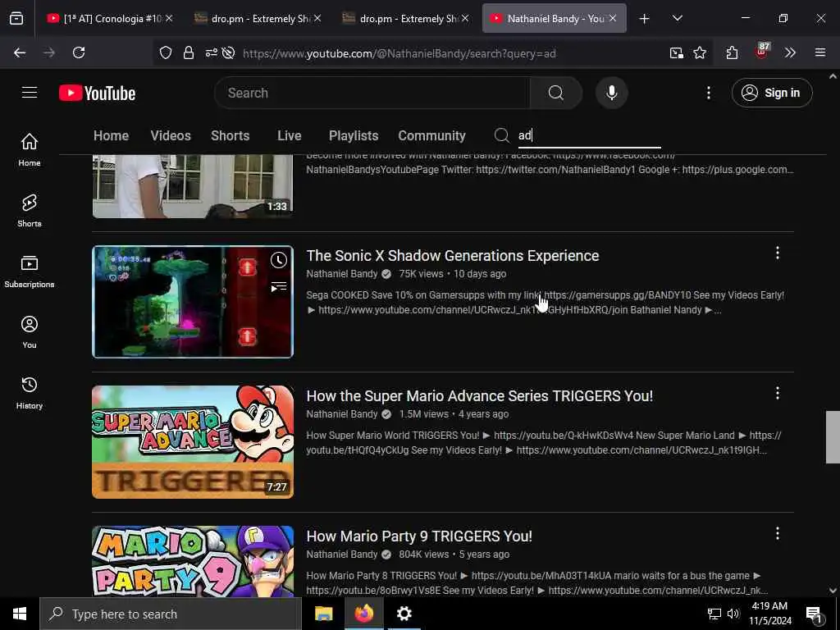Open Firefox extensions puzzle icon
Screen dimensions: 840x630
pyautogui.click(x=732, y=52)
